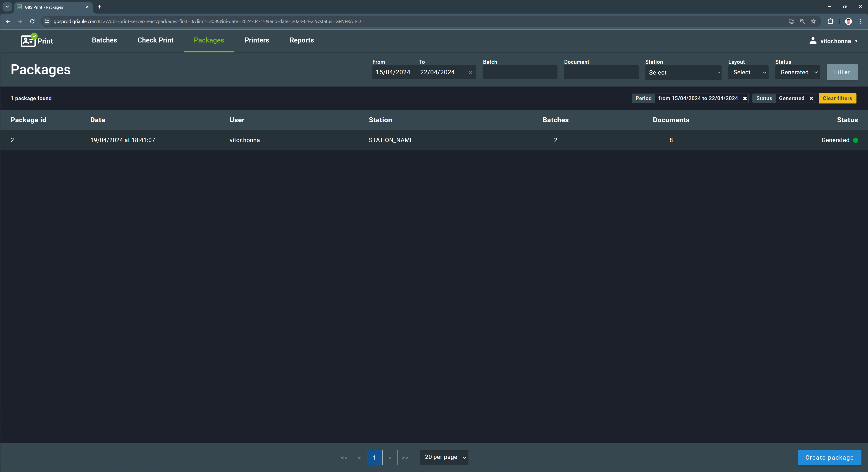Image resolution: width=868 pixels, height=472 pixels.
Task: Click the User column header
Action: (237, 120)
